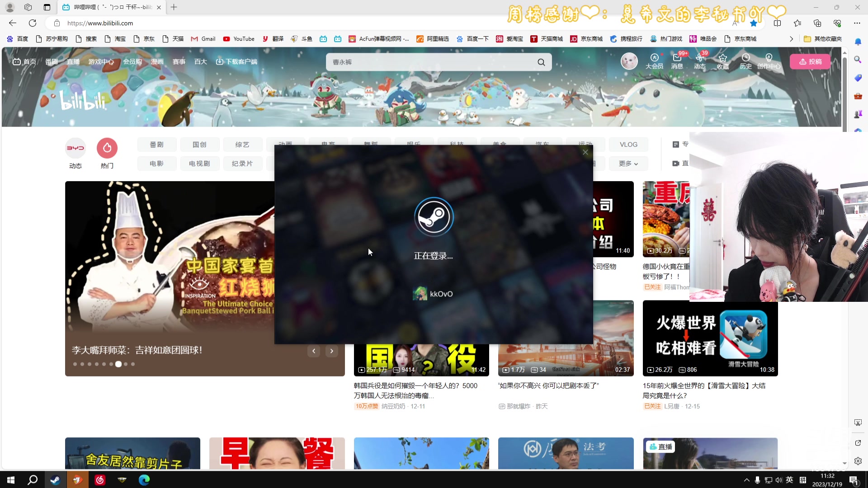This screenshot has height=488, width=868.
Task: Open the 京东 bookmark
Action: point(144,39)
